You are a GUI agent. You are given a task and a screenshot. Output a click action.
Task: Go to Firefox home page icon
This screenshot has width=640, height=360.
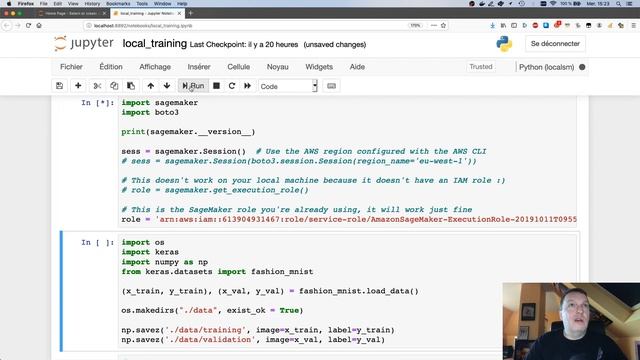click(x=39, y=25)
